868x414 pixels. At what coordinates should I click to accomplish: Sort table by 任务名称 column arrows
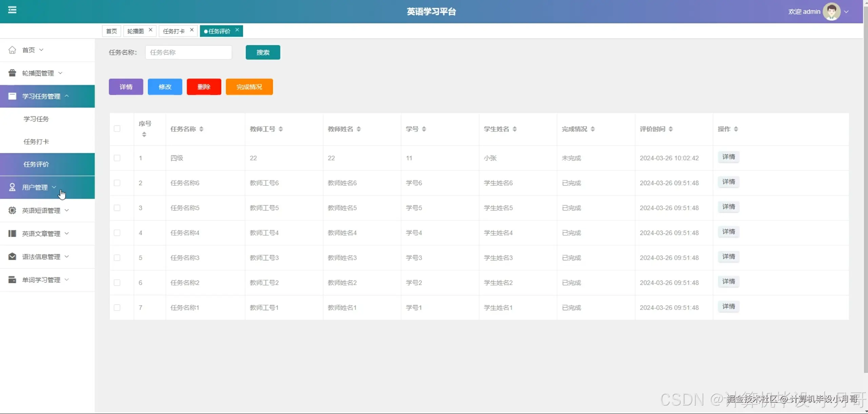(x=201, y=129)
